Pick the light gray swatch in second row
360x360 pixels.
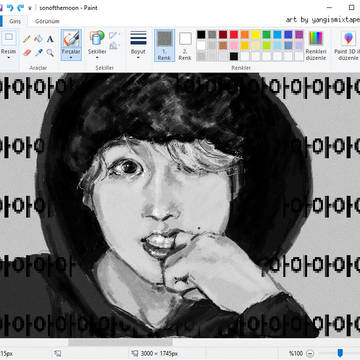[x=212, y=45]
